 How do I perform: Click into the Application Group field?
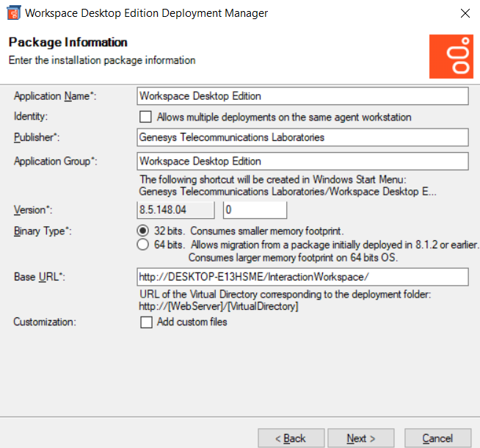tap(302, 161)
